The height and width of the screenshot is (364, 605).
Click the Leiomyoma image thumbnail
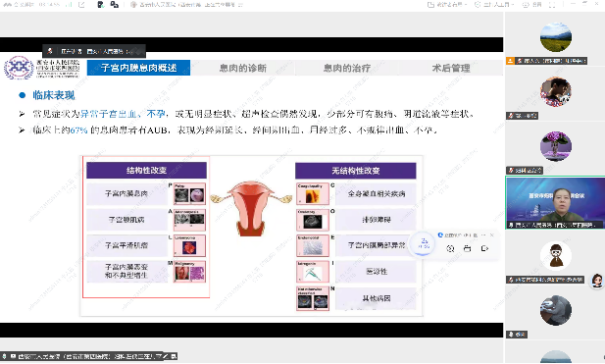(x=189, y=245)
